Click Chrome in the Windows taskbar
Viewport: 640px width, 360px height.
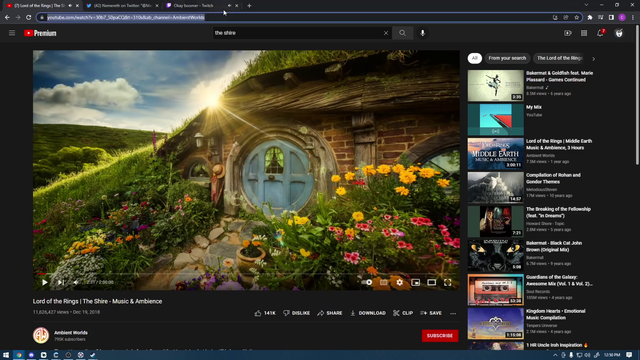19,355
